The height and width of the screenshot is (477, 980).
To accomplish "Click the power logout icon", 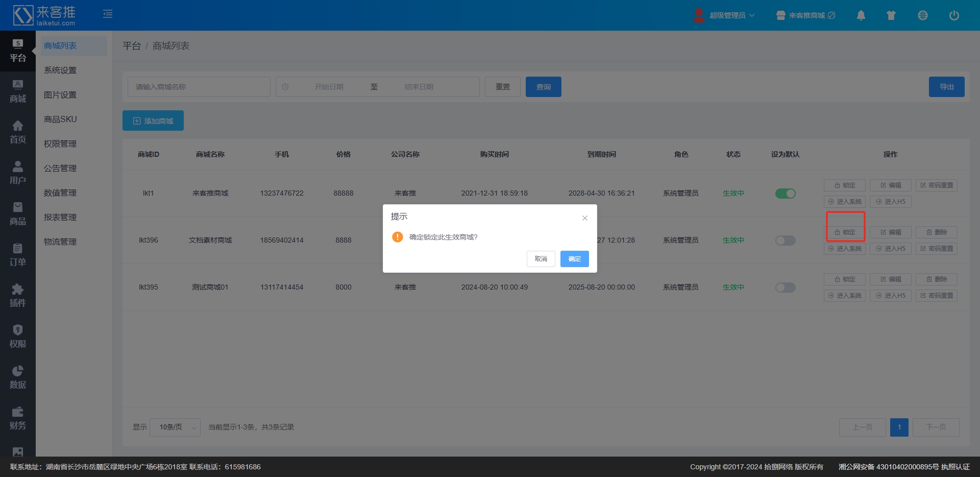I will tap(953, 15).
